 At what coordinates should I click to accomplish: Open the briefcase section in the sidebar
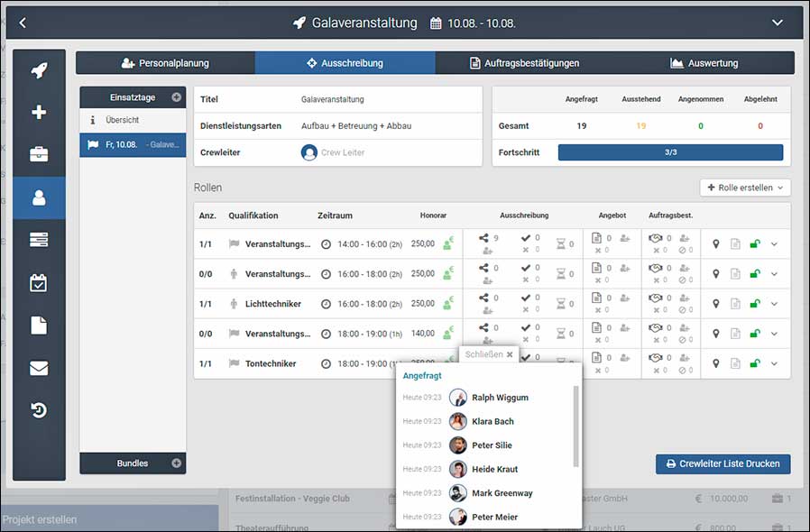39,154
